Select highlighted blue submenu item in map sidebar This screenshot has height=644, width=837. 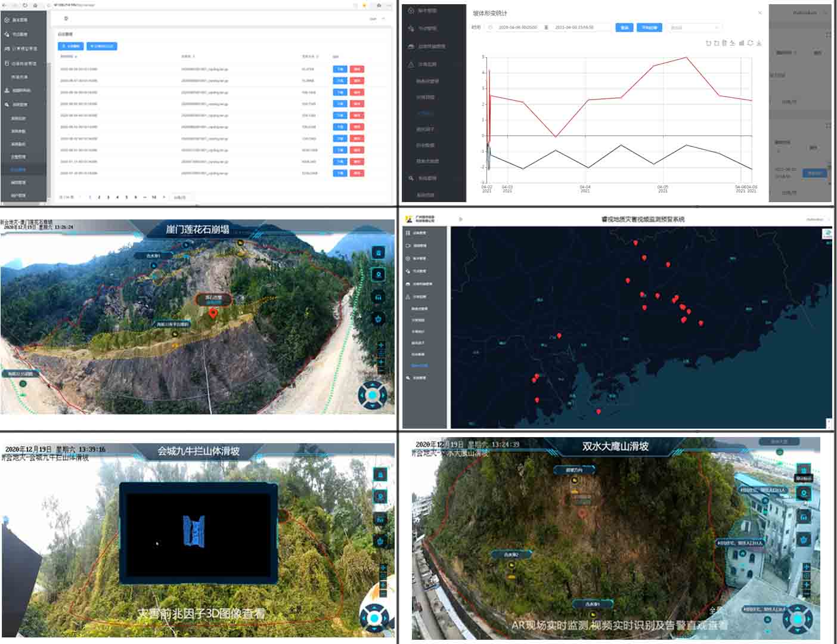click(x=419, y=366)
